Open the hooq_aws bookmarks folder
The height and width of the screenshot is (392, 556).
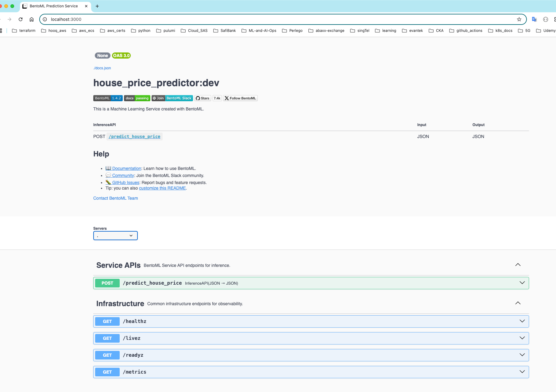(x=54, y=31)
